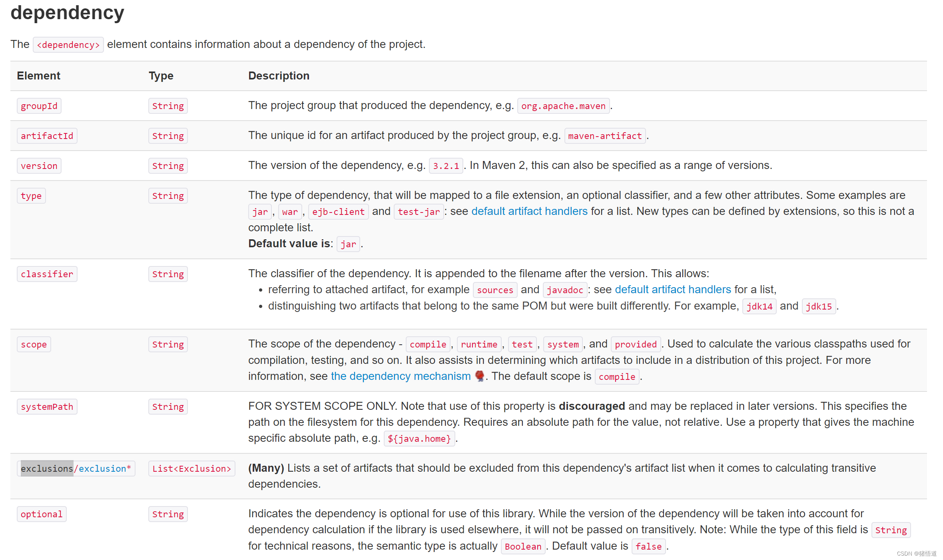Click the highlighted exclusions text
The width and height of the screenshot is (943, 560).
click(x=47, y=469)
